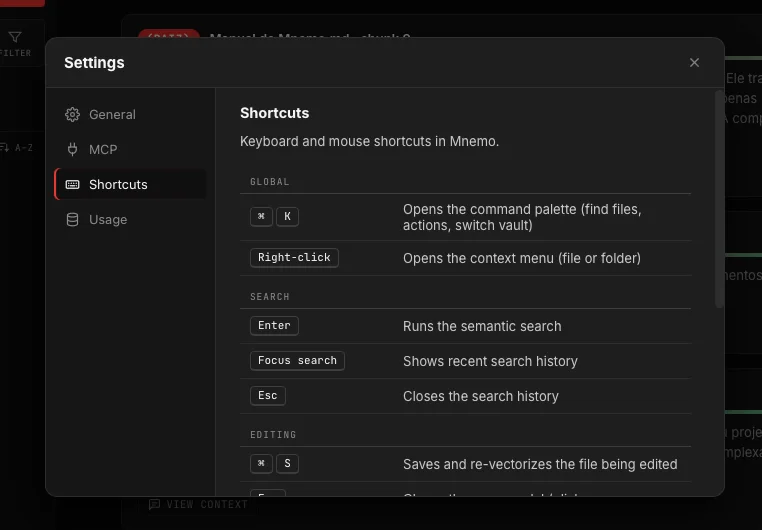Image resolution: width=762 pixels, height=530 pixels.
Task: Click the Focus search key badge
Action: [297, 360]
